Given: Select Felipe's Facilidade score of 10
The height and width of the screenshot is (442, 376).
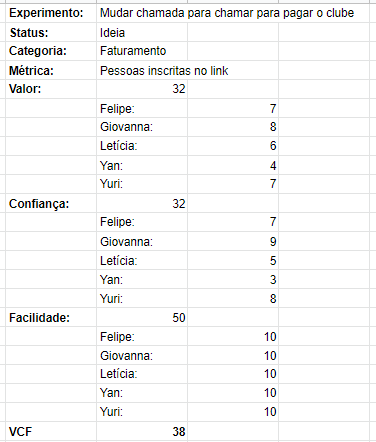Looking at the screenshot, I should tap(233, 336).
